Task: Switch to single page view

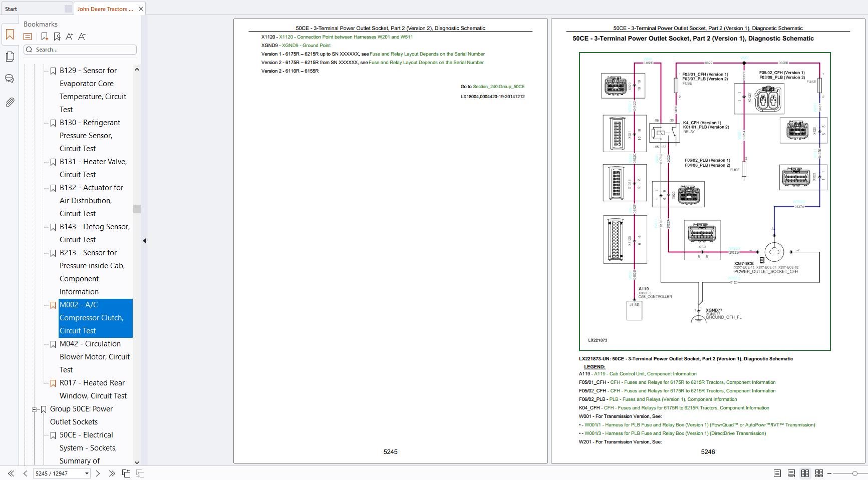Action: click(777, 473)
